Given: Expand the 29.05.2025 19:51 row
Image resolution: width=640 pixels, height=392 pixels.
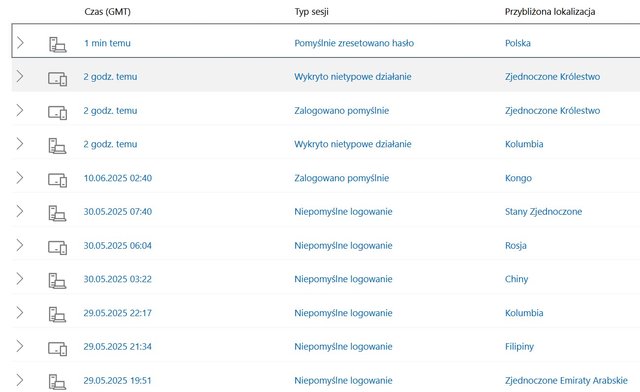Looking at the screenshot, I should pos(20,380).
